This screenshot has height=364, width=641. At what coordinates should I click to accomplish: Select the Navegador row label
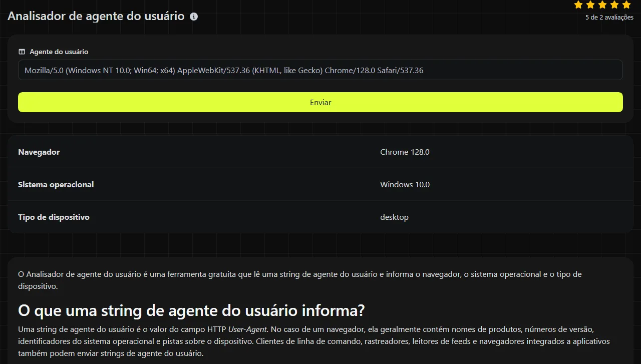click(39, 152)
